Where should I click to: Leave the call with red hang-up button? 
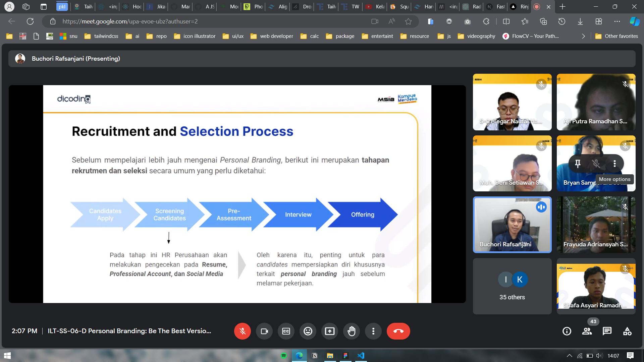[x=398, y=331]
